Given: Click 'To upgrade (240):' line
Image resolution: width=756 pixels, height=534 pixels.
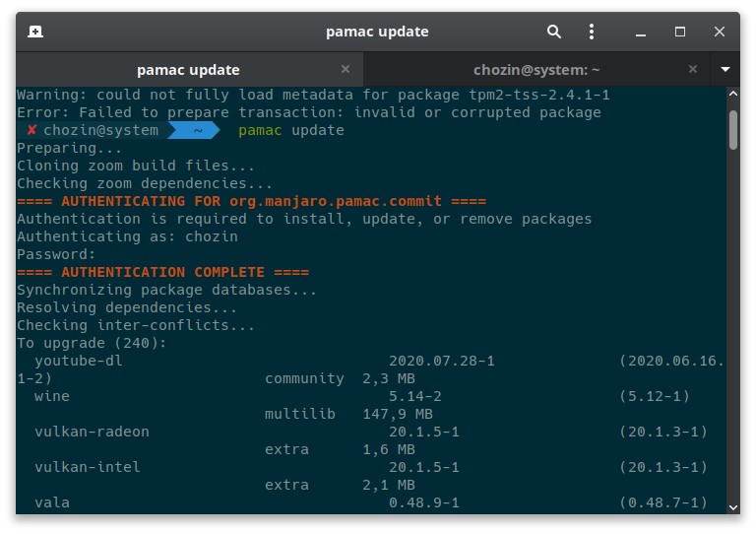Looking at the screenshot, I should coord(92,343).
